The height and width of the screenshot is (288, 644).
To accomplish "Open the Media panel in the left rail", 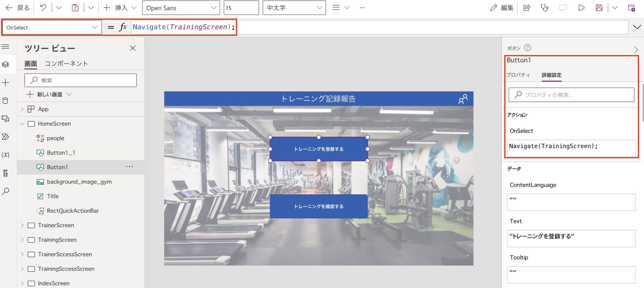I will point(6,119).
